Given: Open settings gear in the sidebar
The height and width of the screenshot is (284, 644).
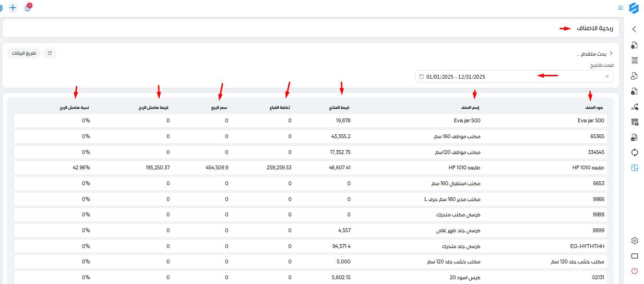Looking at the screenshot, I should 634,240.
